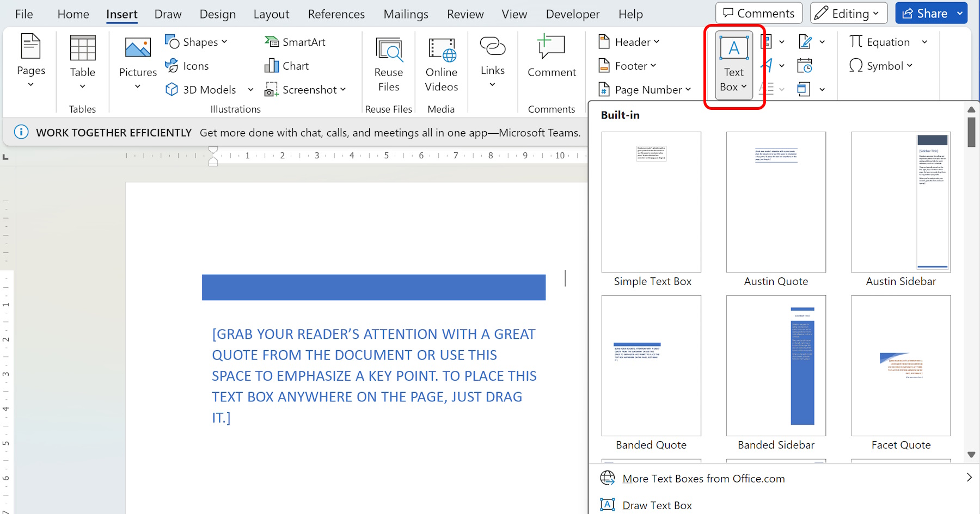
Task: Insert a SmartArt graphic
Action: [295, 41]
